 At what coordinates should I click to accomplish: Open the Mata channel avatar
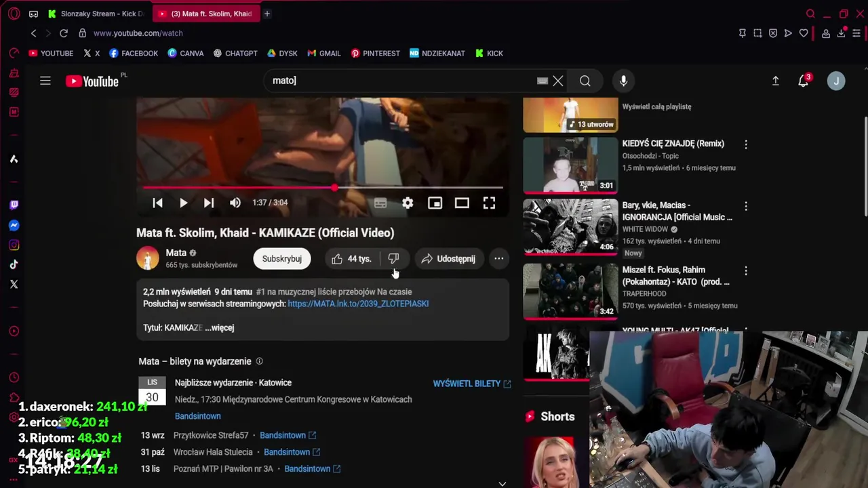click(x=148, y=258)
